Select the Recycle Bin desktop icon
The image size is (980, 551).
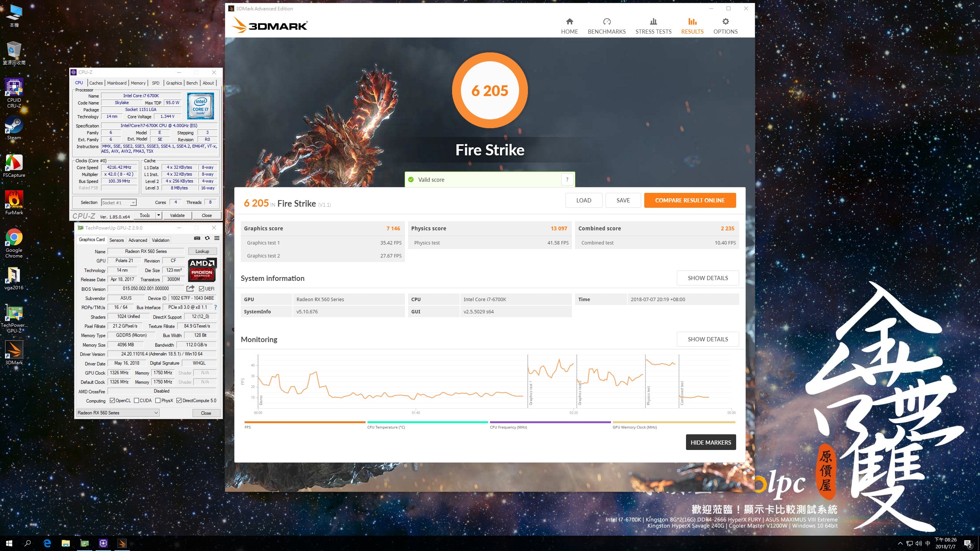(x=14, y=53)
